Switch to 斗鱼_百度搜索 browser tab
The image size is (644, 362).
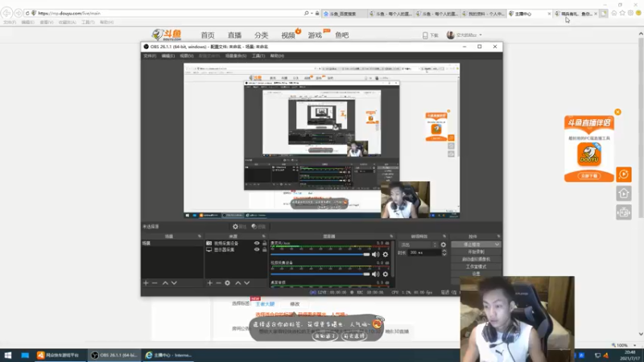pos(345,14)
